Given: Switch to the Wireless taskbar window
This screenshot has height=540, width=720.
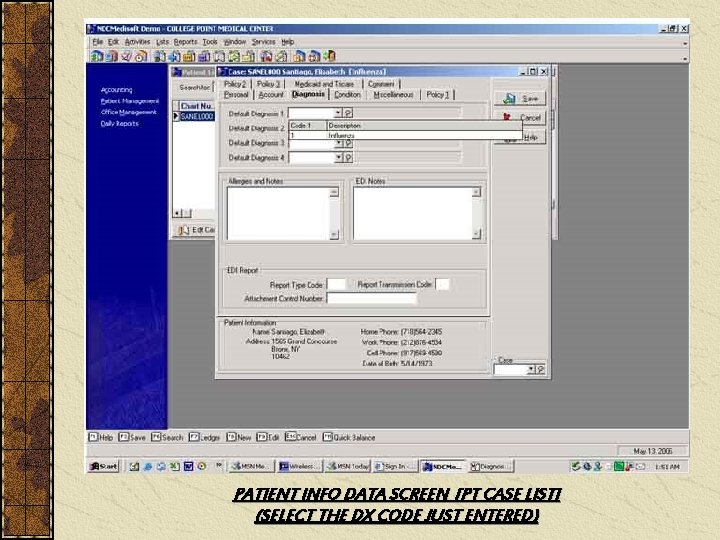Looking at the screenshot, I should coord(299,467).
